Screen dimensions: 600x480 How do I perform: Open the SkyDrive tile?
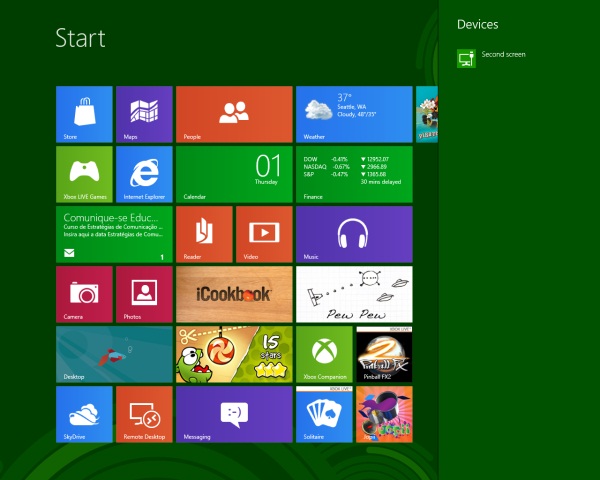tap(84, 415)
